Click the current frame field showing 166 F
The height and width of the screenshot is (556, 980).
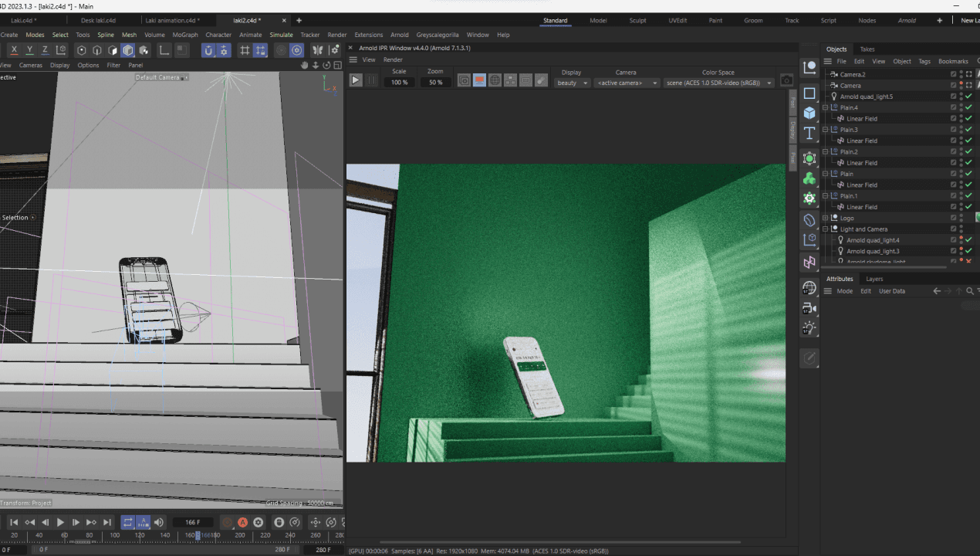[193, 523]
